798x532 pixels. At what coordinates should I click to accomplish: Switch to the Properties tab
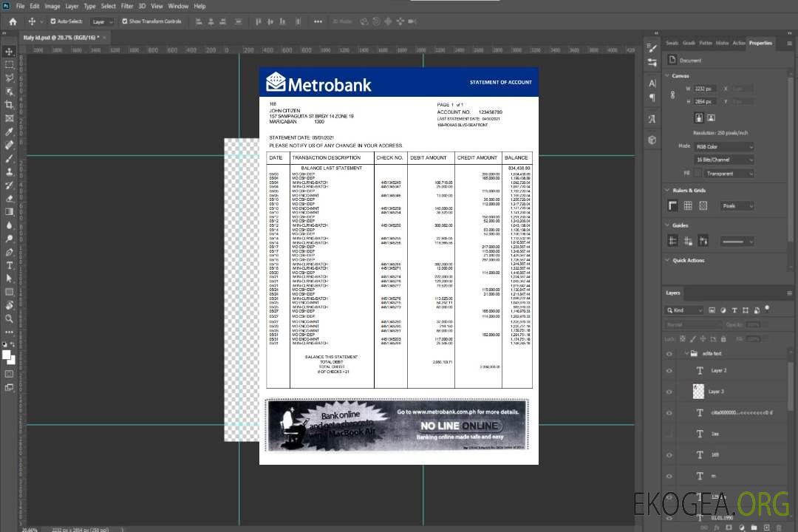point(760,44)
